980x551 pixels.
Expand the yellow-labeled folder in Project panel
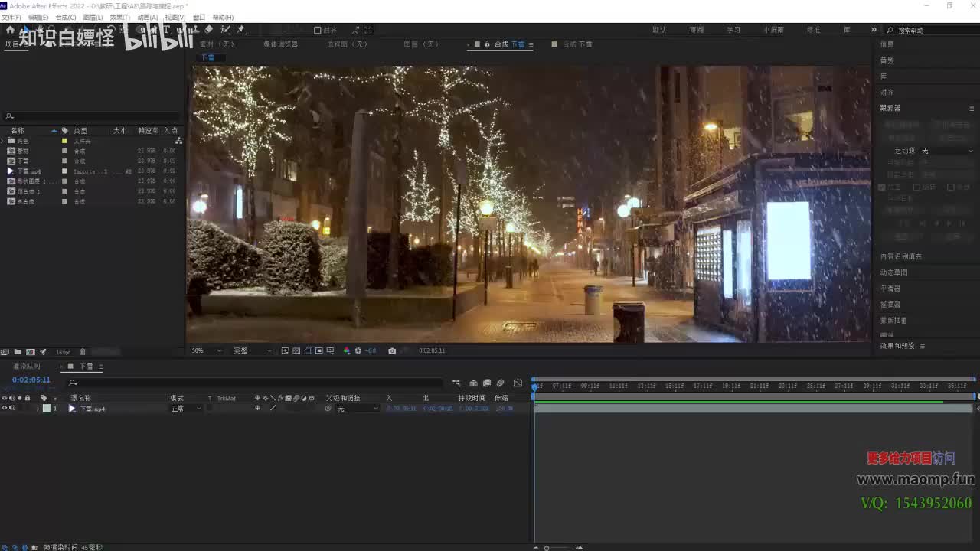coord(3,141)
